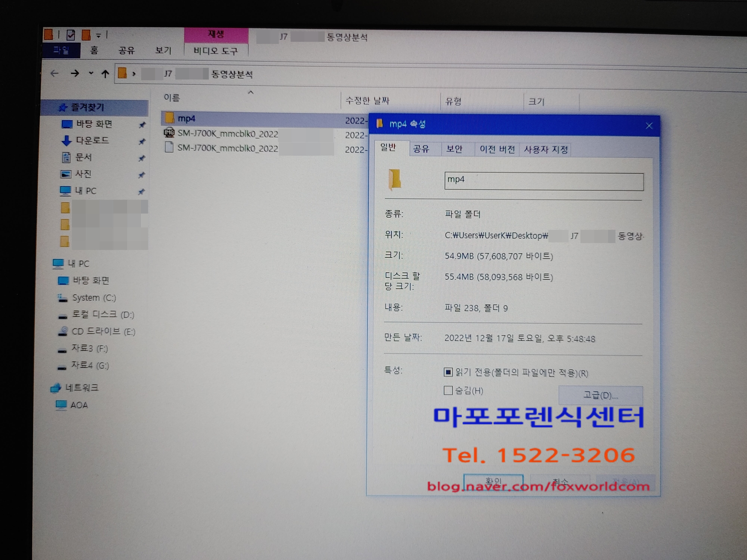747x560 pixels.
Task: Click the pin icon beside 문서
Action: click(142, 158)
